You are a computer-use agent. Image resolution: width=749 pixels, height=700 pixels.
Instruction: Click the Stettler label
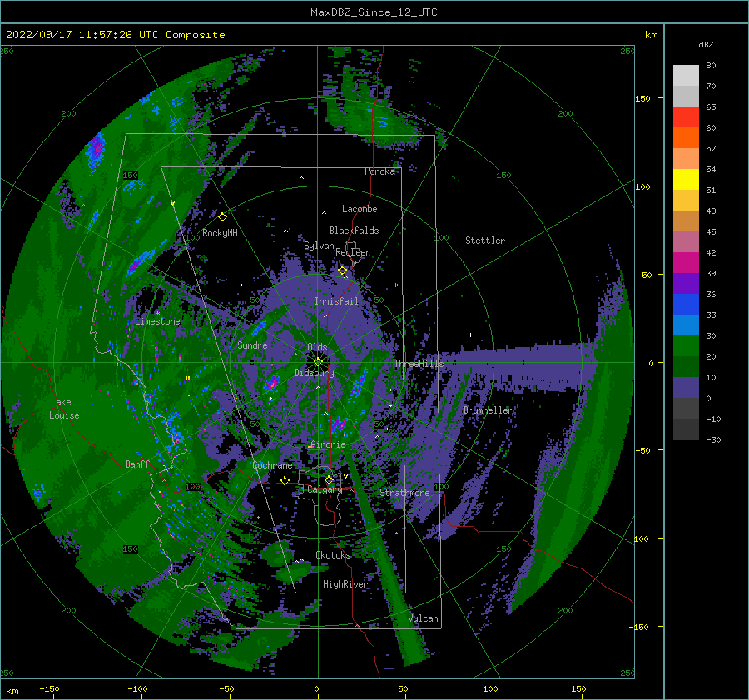coord(485,241)
